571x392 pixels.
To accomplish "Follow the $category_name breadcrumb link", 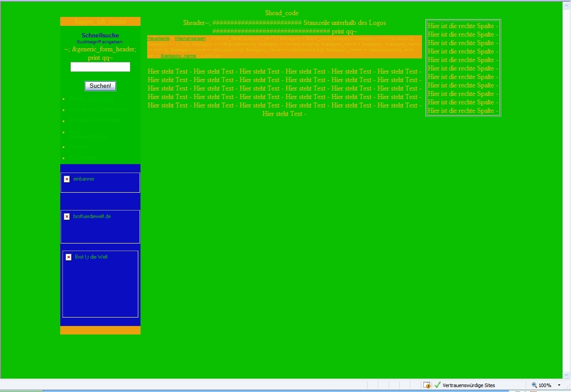I will click(x=178, y=56).
